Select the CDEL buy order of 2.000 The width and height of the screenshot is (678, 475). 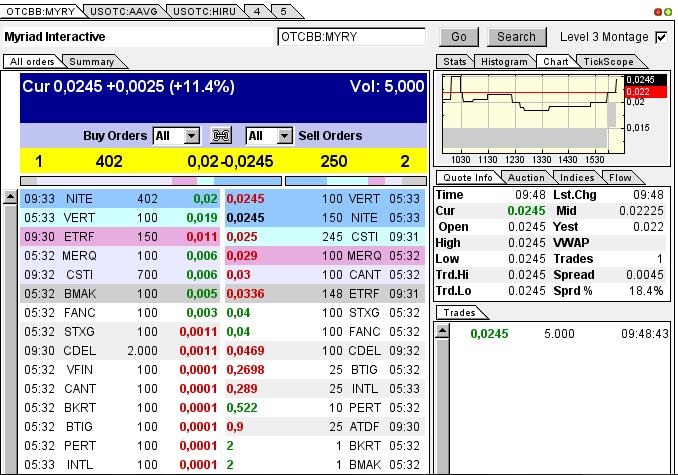(120, 351)
